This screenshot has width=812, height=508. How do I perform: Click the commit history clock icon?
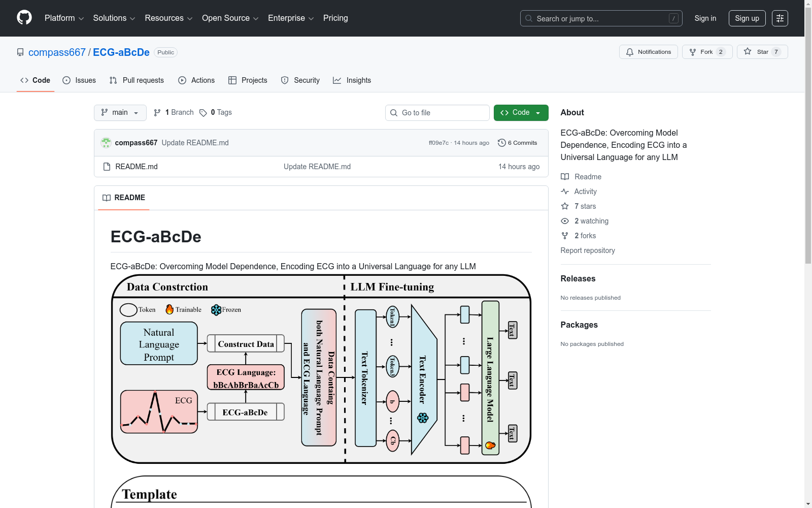pyautogui.click(x=502, y=143)
